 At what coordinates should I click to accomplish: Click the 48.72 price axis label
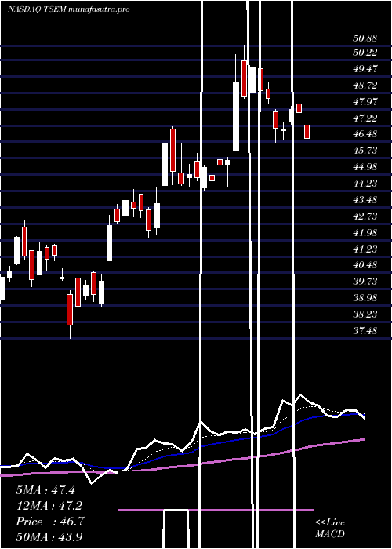pos(365,85)
